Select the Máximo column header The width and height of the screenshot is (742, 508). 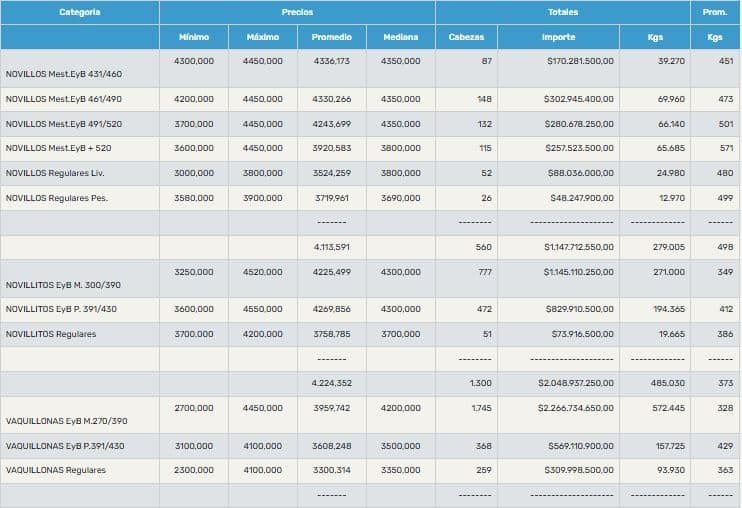263,37
